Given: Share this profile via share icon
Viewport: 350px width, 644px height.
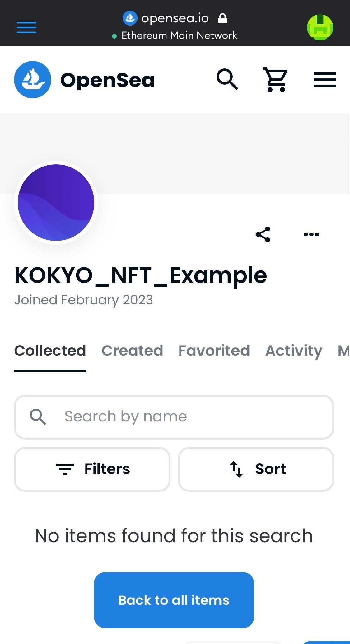Looking at the screenshot, I should [x=263, y=234].
